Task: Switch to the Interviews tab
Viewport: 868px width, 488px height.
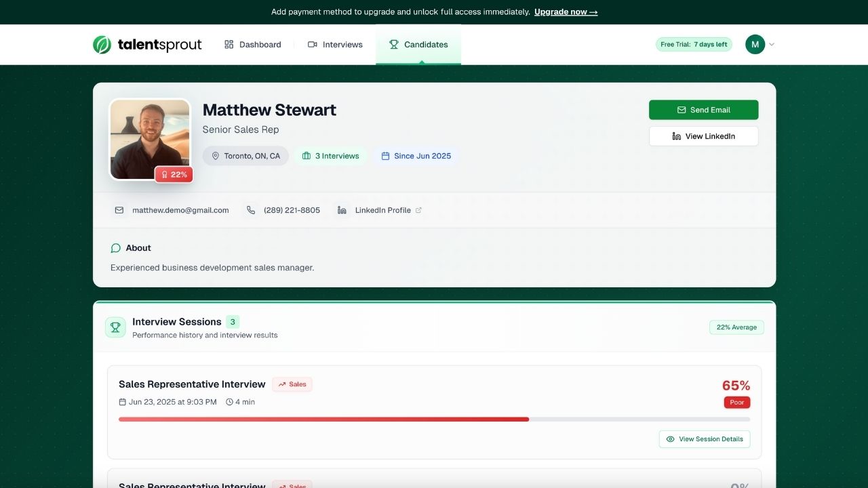Action: (335, 45)
